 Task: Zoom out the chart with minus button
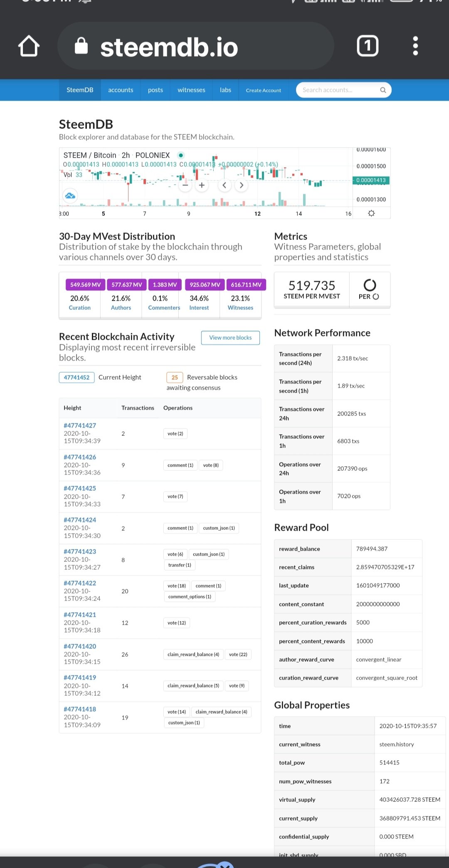click(x=185, y=185)
